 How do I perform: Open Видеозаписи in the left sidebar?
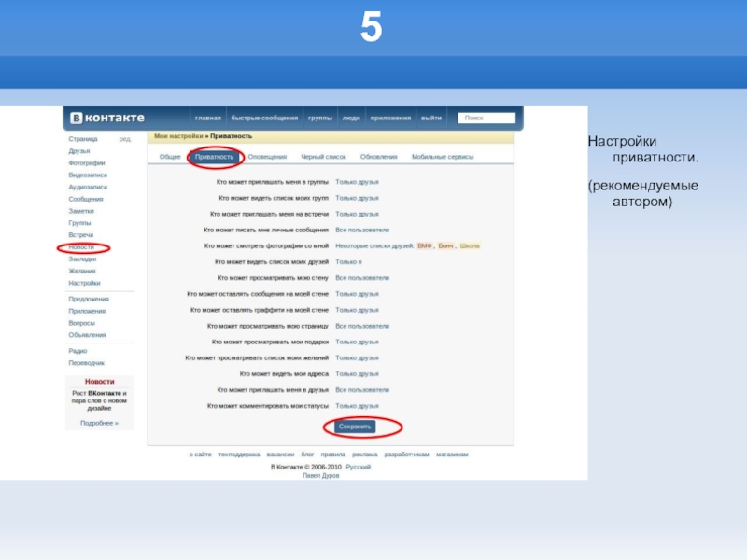pos(88,175)
